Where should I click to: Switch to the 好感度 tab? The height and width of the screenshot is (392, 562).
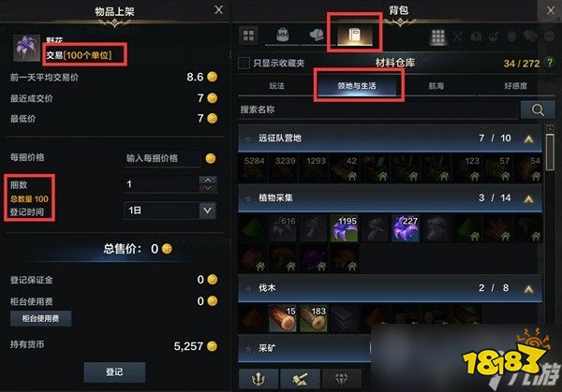coord(515,86)
